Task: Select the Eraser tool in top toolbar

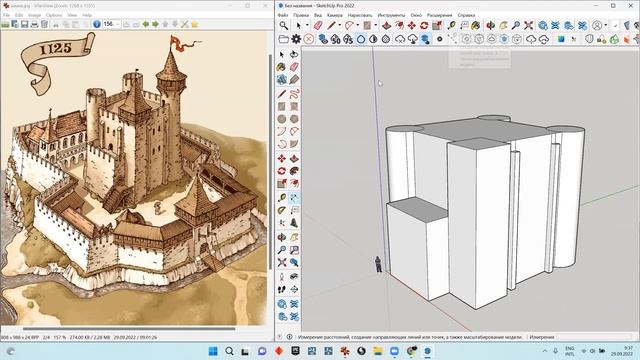Action: coord(318,25)
